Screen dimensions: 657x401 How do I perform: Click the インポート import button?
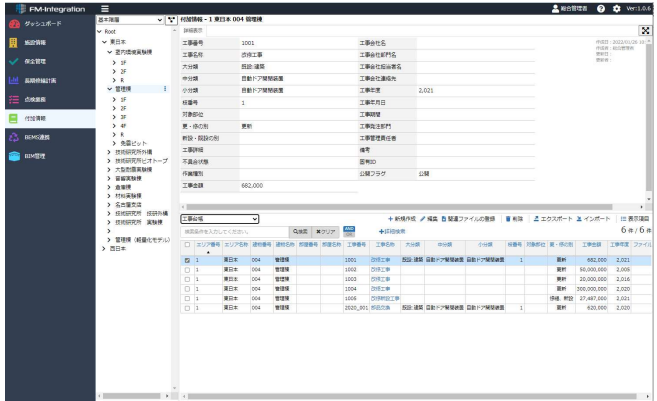coord(593,219)
